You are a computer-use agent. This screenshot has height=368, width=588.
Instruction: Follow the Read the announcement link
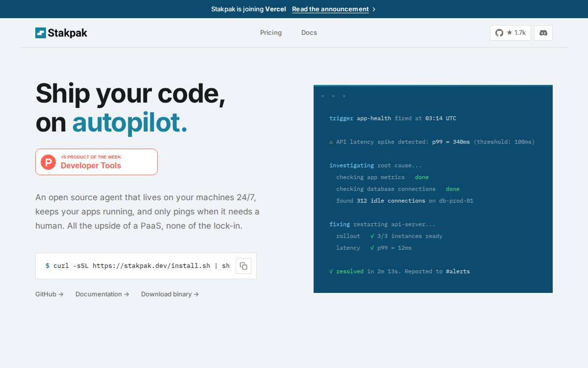coord(330,9)
